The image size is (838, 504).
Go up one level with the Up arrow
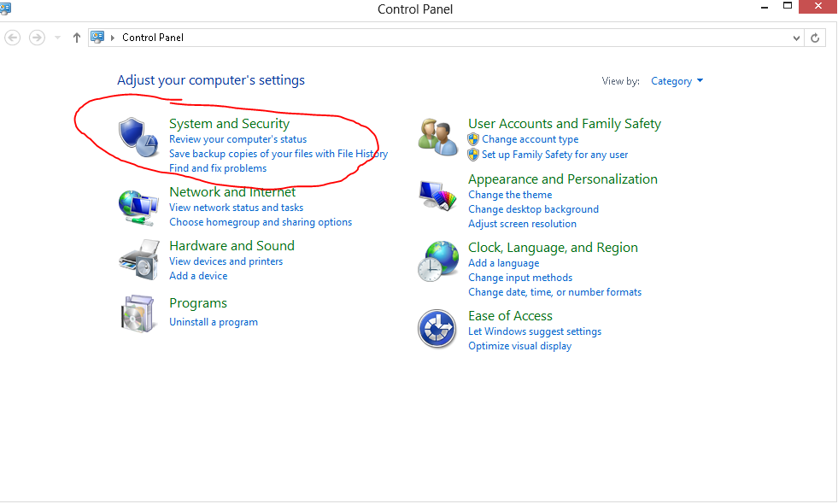coord(76,38)
